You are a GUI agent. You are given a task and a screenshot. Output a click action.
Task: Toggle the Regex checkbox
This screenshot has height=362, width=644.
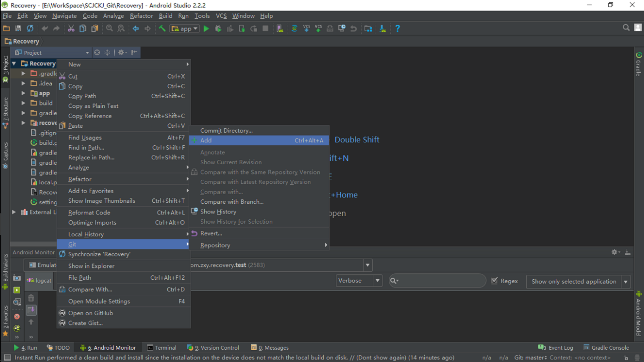495,280
